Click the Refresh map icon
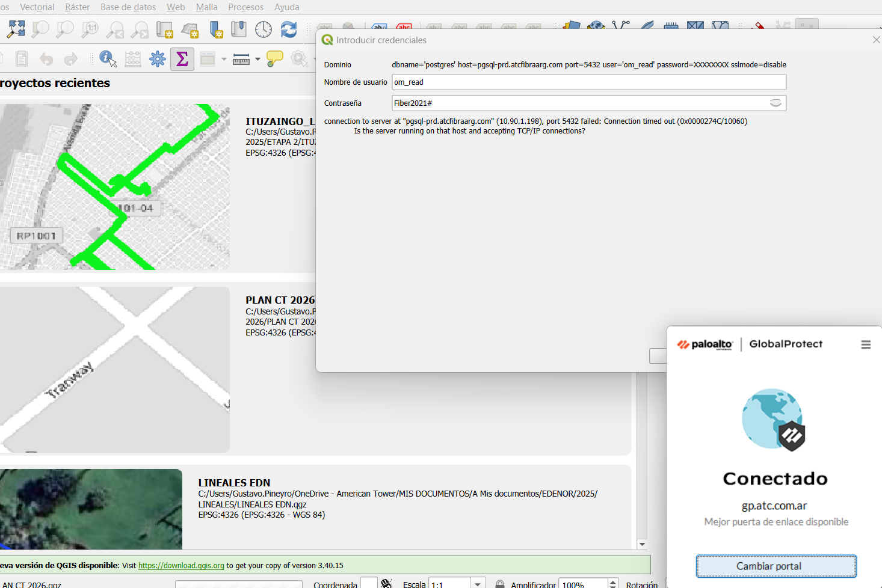This screenshot has width=882, height=588. tap(289, 29)
